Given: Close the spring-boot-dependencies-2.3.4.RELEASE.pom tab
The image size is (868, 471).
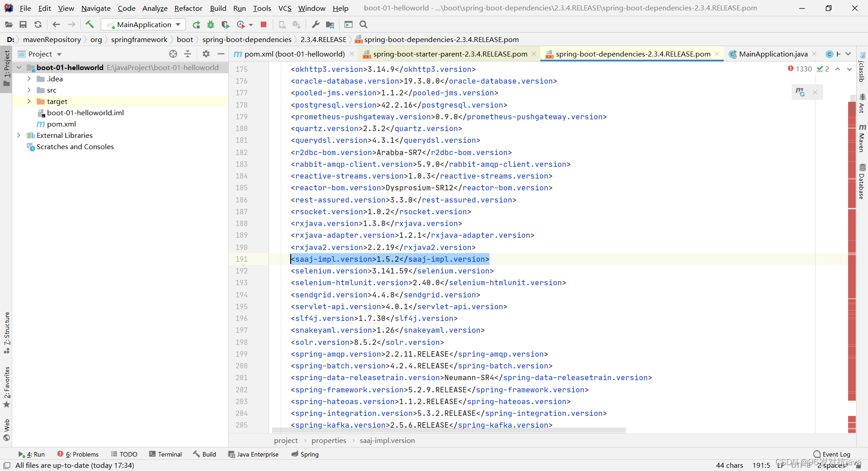Looking at the screenshot, I should coord(717,54).
